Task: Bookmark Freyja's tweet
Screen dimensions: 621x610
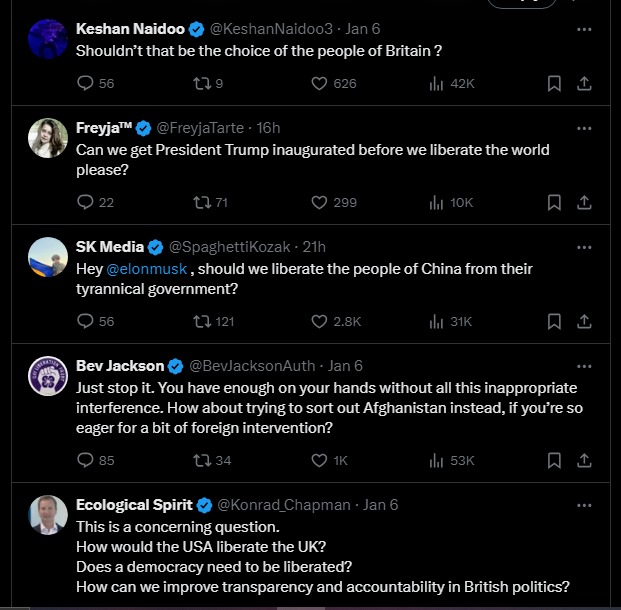Action: (554, 203)
